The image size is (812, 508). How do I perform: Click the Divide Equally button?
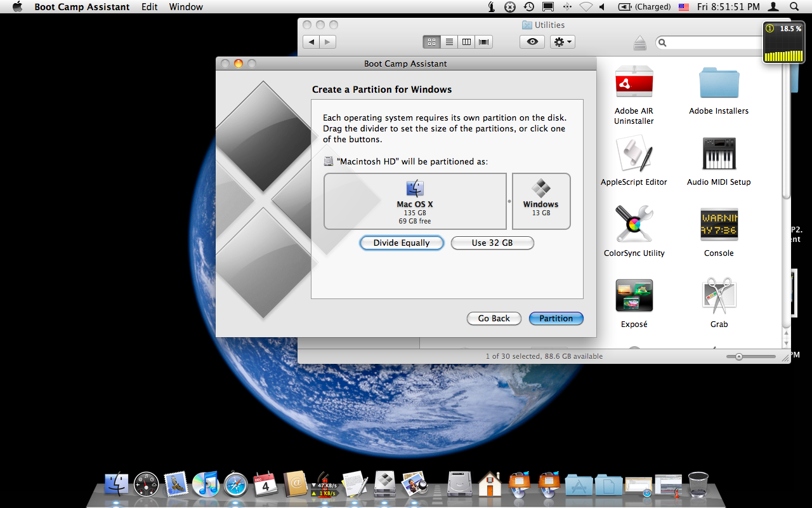[x=402, y=243]
